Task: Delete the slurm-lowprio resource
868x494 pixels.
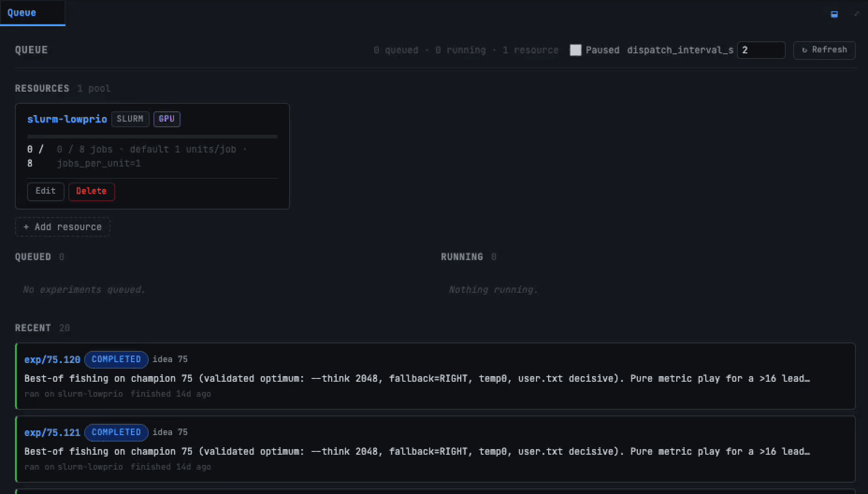Action: (91, 191)
